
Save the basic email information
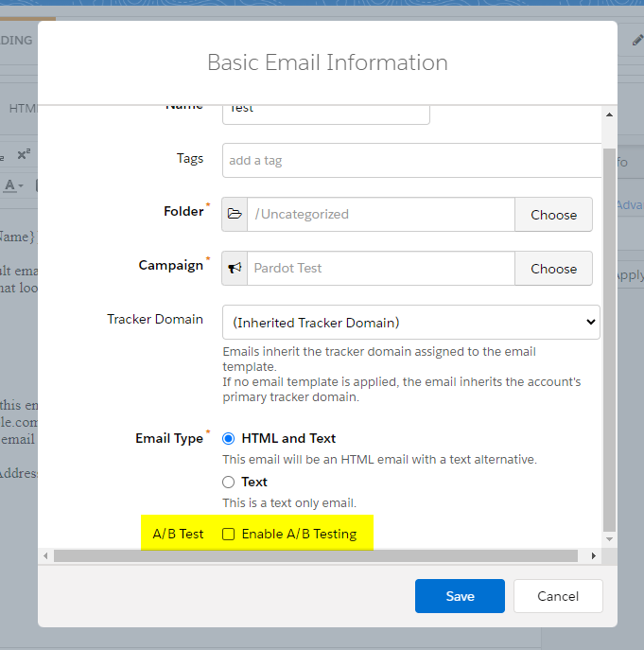(x=460, y=596)
